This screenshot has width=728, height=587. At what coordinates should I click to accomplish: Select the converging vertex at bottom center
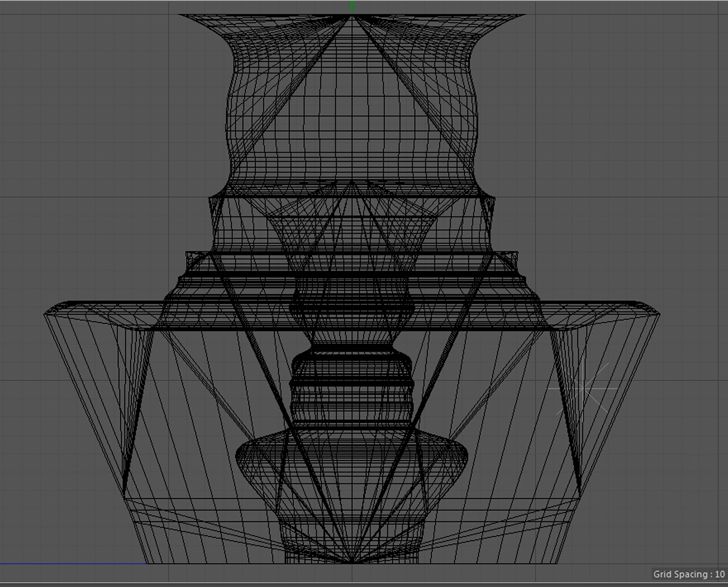(x=352, y=562)
